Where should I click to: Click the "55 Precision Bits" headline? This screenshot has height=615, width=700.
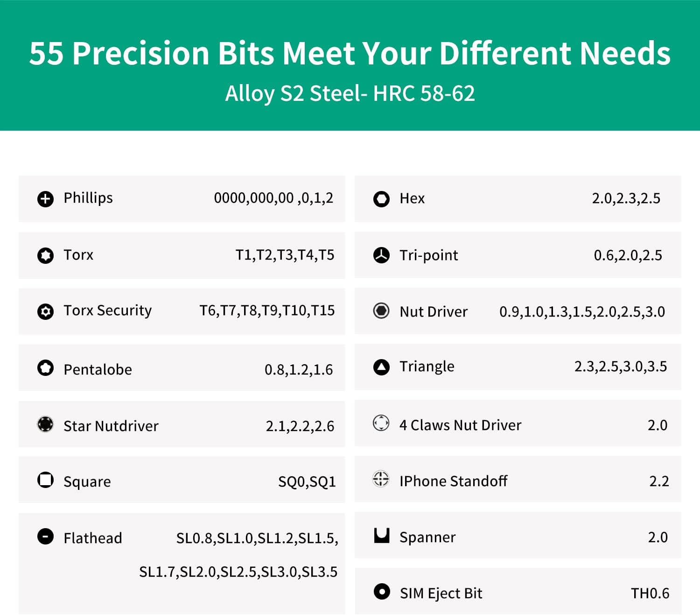(x=350, y=53)
